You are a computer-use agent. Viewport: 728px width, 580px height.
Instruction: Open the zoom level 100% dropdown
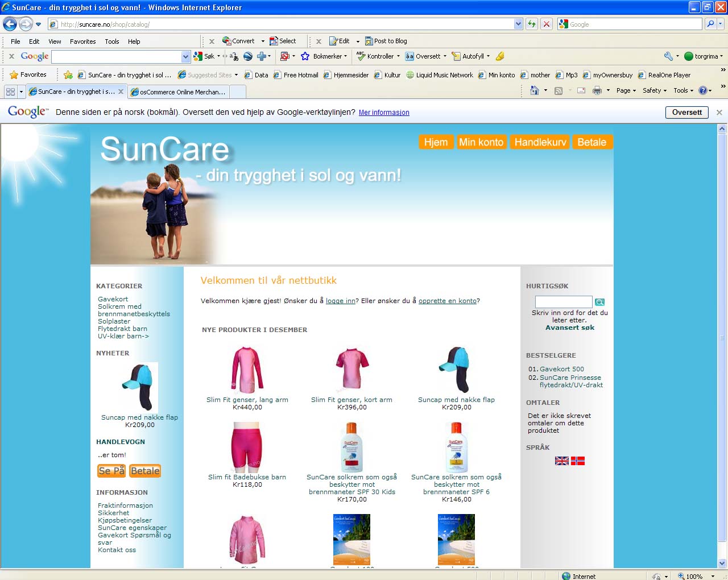point(713,576)
